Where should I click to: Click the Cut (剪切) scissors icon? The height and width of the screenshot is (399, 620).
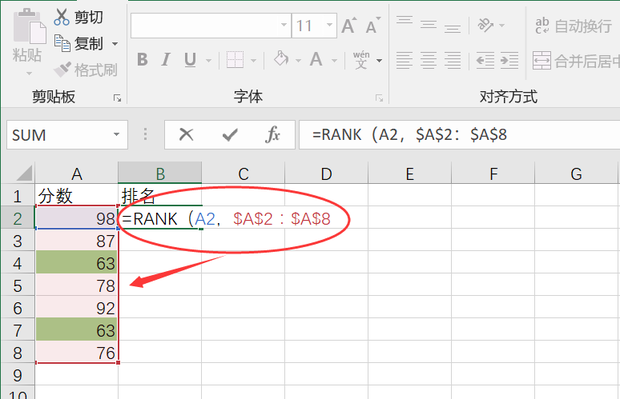point(61,17)
